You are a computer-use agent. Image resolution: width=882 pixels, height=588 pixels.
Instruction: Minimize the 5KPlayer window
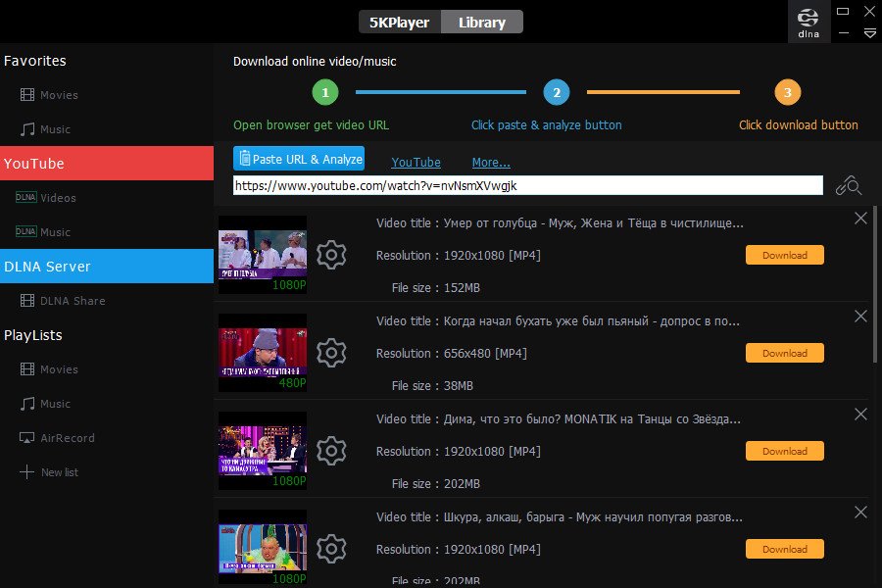(843, 33)
